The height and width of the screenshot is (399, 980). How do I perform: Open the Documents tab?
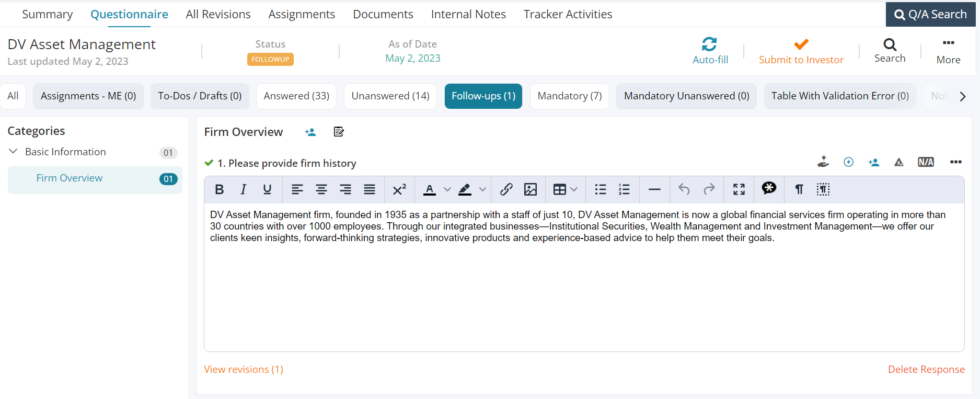tap(383, 14)
